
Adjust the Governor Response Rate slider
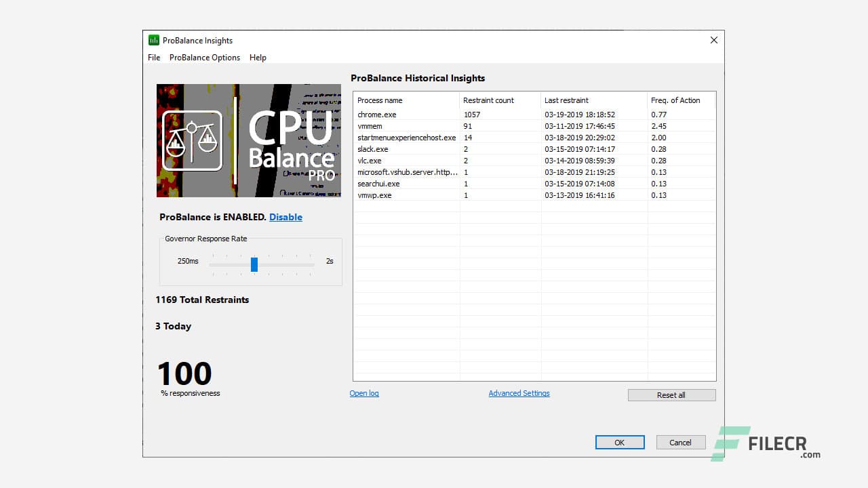pyautogui.click(x=254, y=264)
